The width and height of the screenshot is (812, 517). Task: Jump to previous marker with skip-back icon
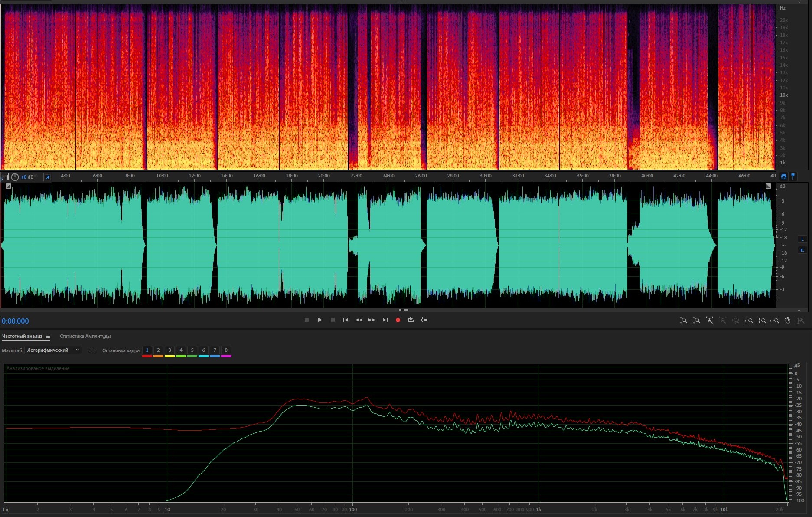(346, 320)
